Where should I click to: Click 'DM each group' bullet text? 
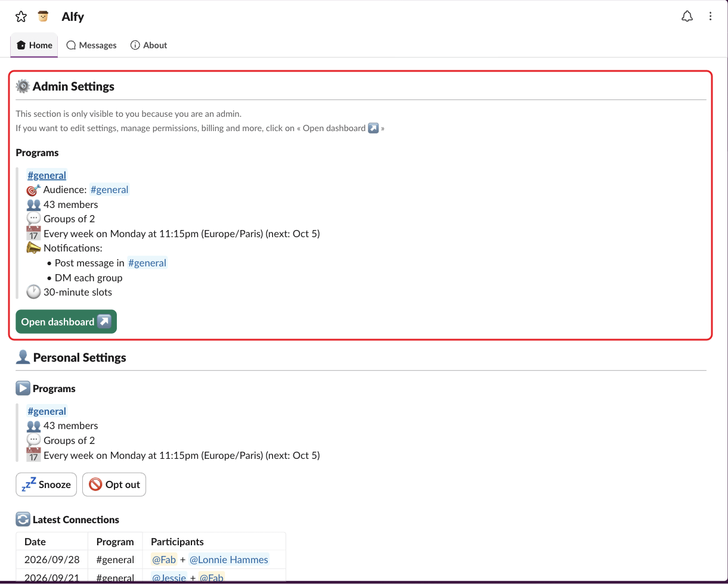pyautogui.click(x=88, y=278)
